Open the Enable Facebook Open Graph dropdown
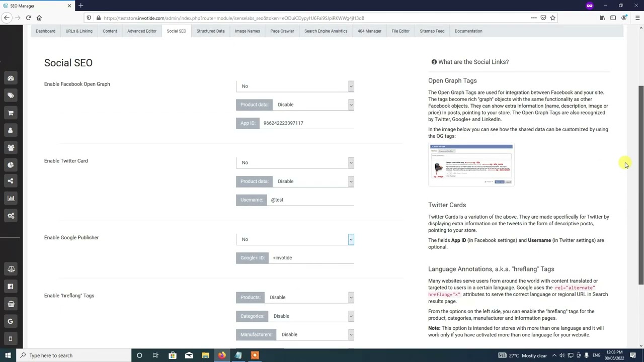This screenshot has height=362, width=644. 295,86
